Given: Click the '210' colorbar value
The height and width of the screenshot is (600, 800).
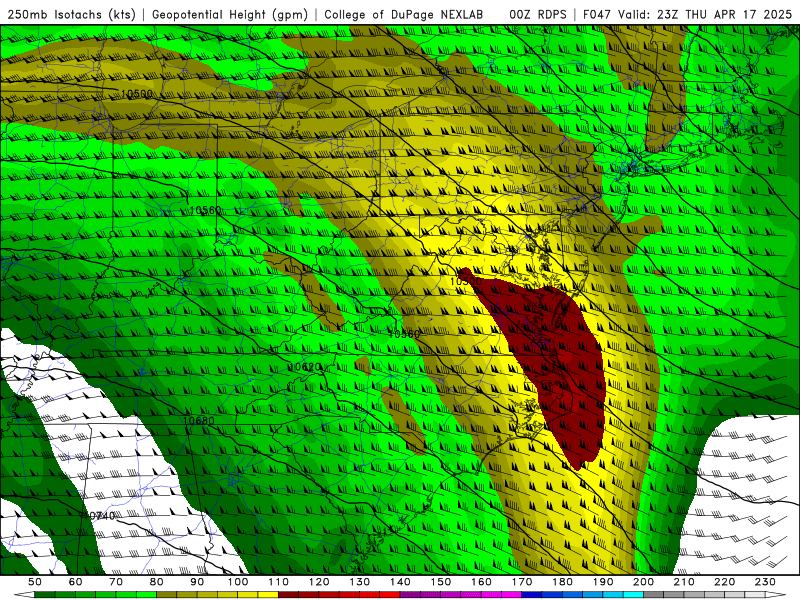Looking at the screenshot, I should click(684, 582).
